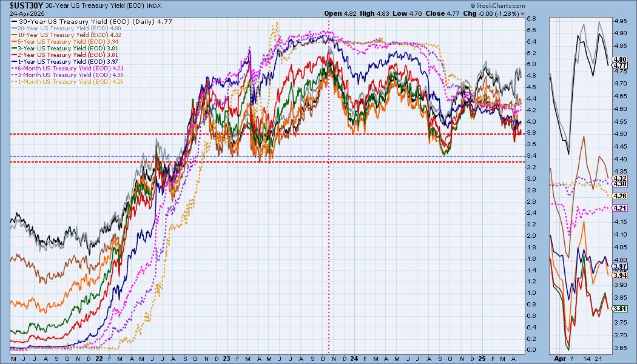
Task: Select the 3-Year US Treasury Yield legend entry
Action: (x=65, y=48)
